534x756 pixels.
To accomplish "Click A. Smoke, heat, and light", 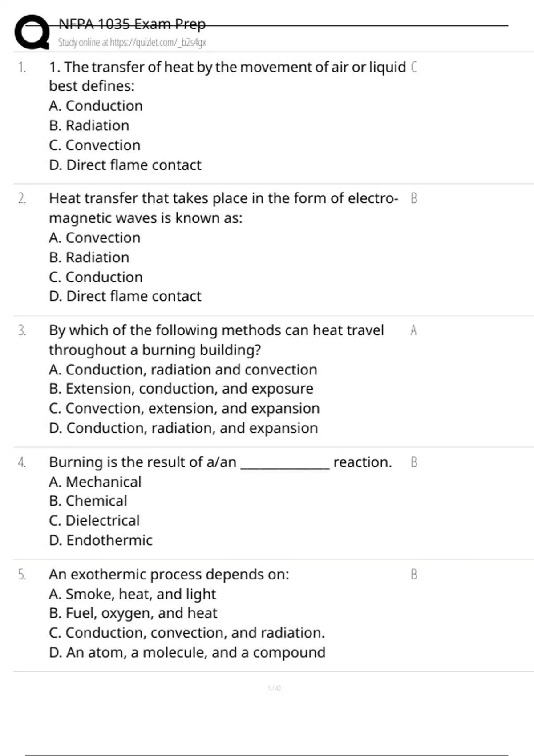I will tap(132, 594).
